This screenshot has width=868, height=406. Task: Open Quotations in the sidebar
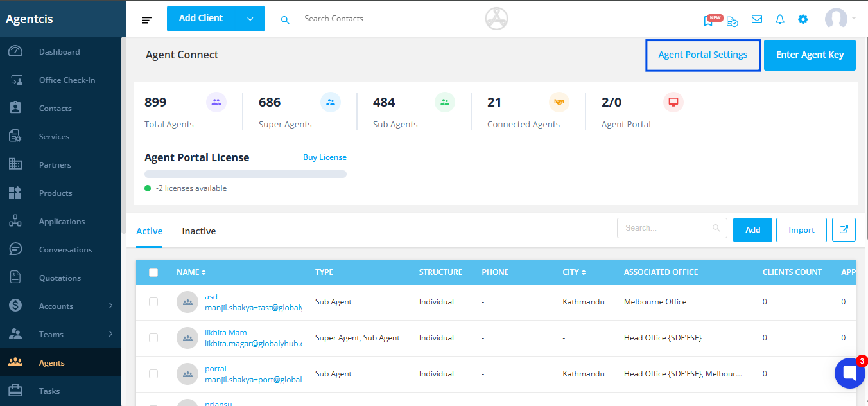(x=60, y=278)
